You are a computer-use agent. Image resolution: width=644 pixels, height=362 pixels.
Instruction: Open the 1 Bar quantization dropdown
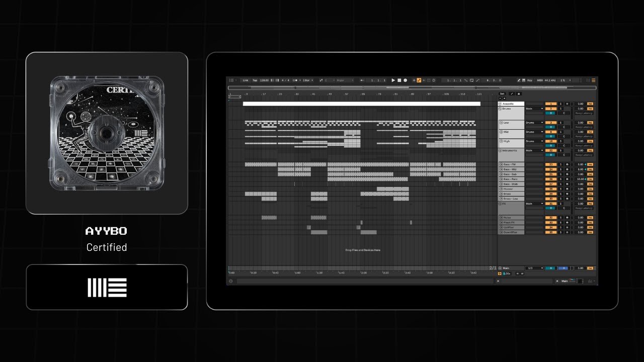[x=308, y=80]
